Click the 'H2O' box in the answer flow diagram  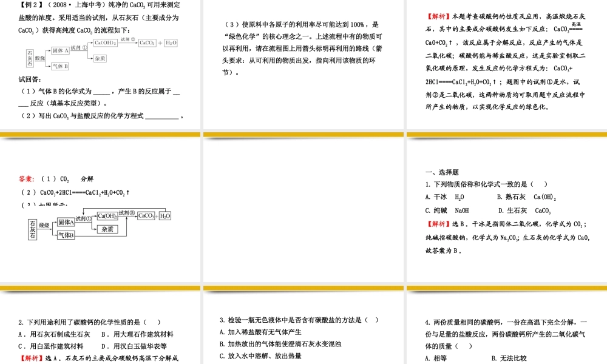point(165,216)
